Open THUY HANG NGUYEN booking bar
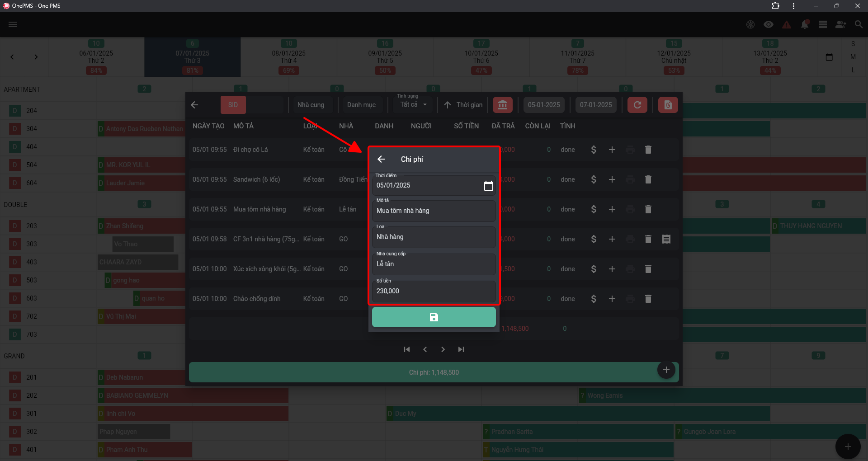Viewport: 868px width, 461px height. coord(819,226)
